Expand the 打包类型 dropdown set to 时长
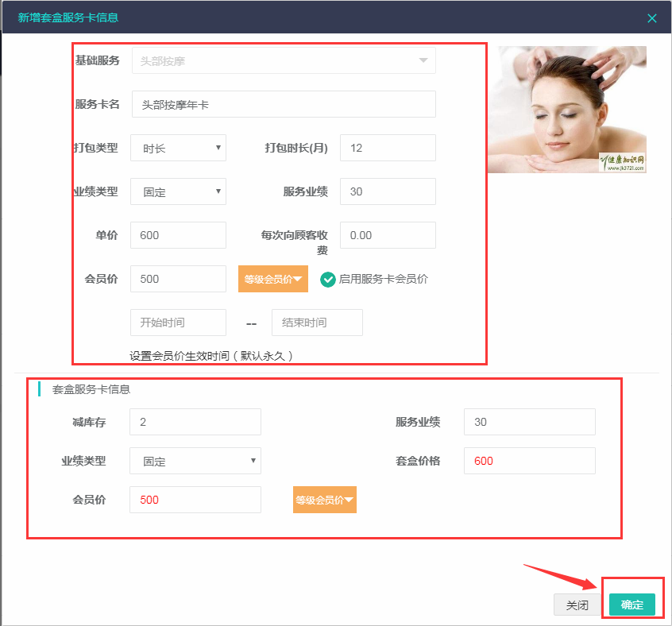 (x=178, y=148)
